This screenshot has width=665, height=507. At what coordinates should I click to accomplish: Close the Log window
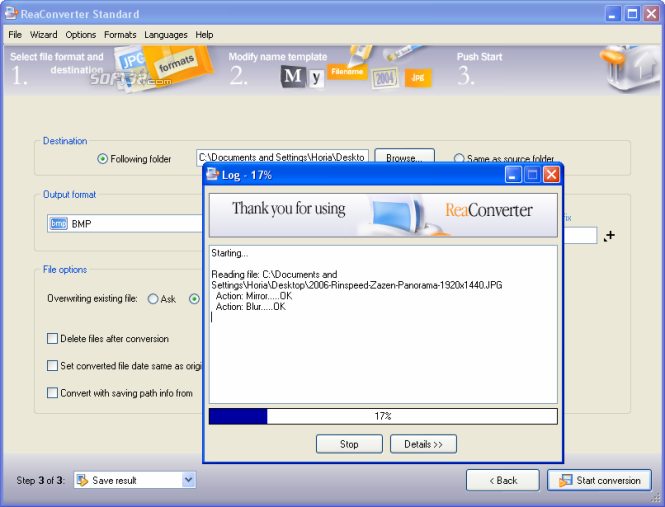pos(551,174)
